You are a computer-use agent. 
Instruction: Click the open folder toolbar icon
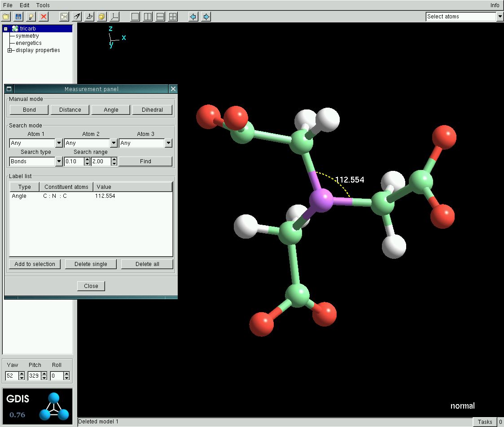pos(6,17)
